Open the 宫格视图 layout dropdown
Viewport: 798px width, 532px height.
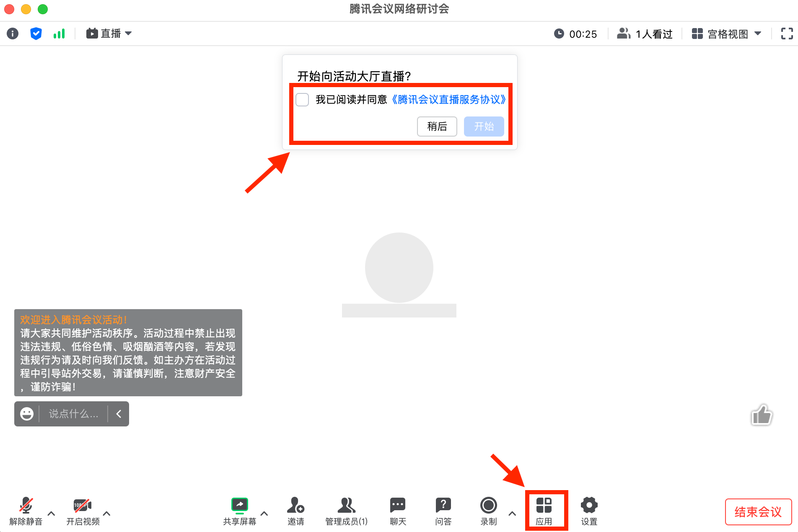(x=726, y=34)
